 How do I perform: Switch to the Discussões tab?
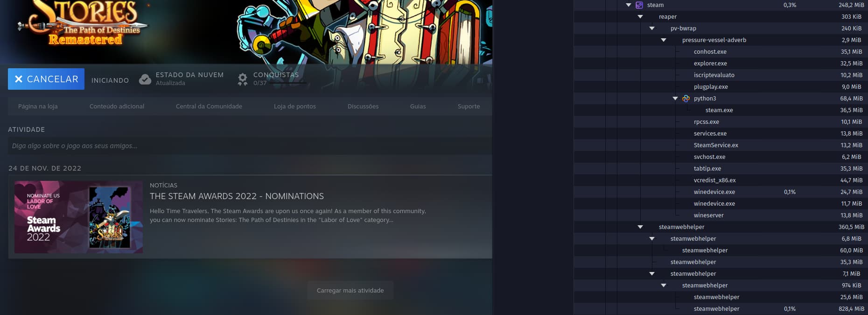point(363,107)
